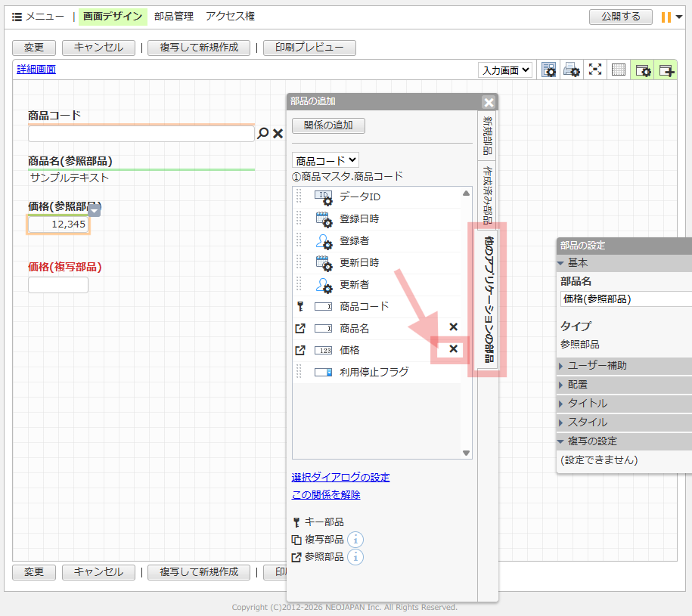The image size is (692, 616).
Task: Click the print settings icon
Action: (x=572, y=70)
